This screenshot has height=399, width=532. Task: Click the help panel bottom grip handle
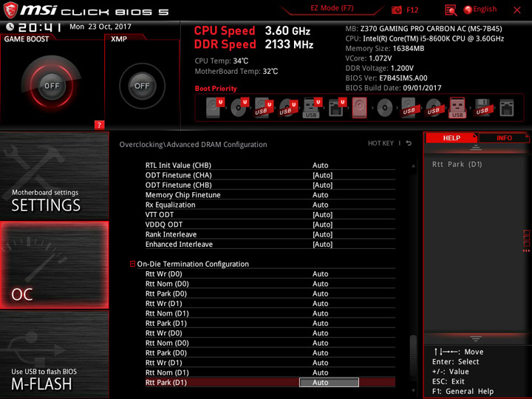[x=476, y=338]
